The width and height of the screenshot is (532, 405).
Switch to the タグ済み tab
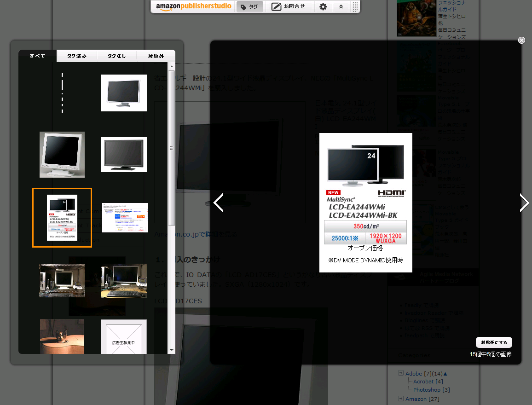tap(77, 56)
